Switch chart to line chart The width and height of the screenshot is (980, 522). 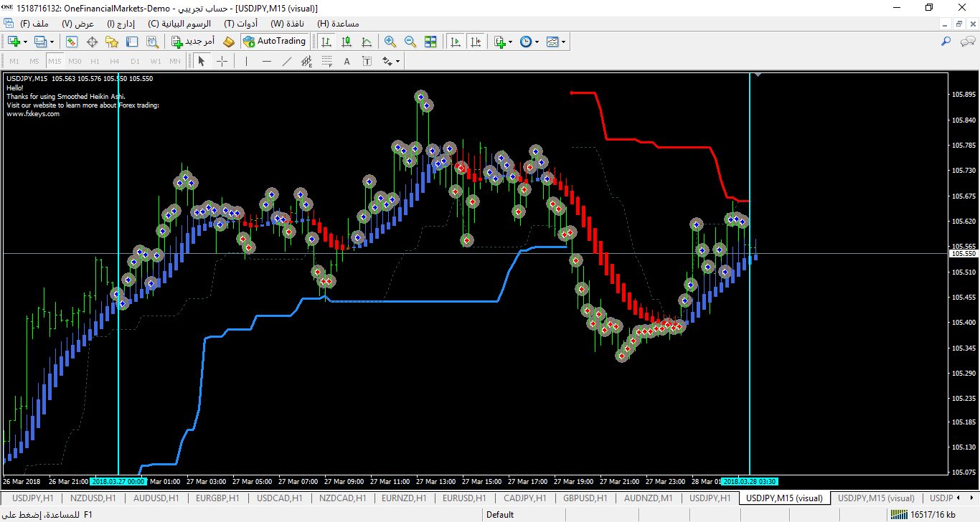click(367, 42)
